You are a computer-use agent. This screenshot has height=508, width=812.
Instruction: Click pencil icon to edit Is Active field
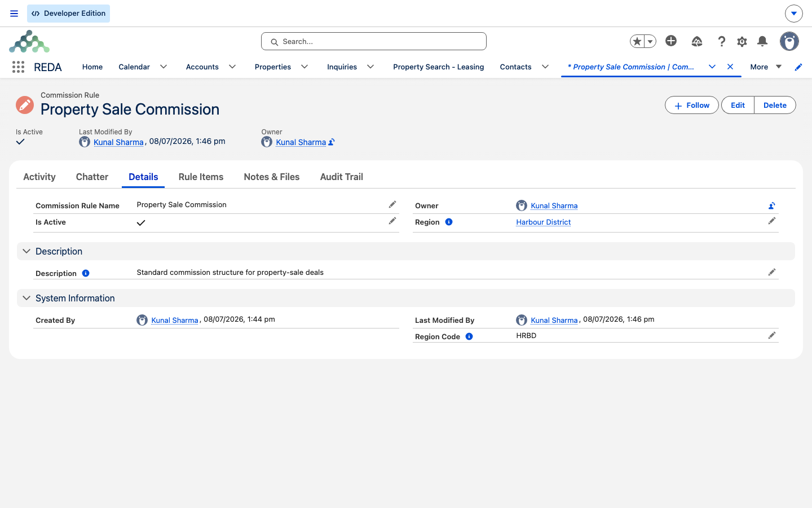(x=392, y=221)
